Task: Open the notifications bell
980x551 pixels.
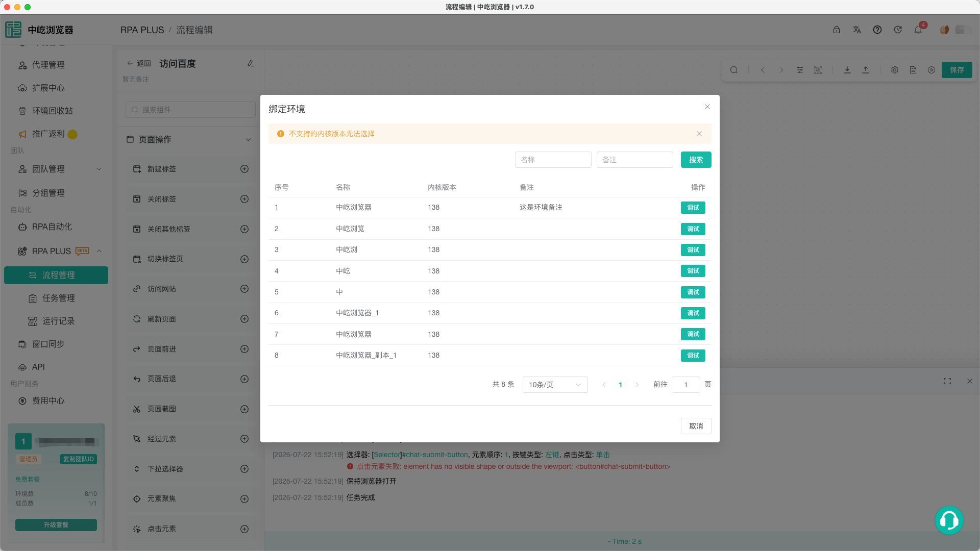Action: click(918, 30)
